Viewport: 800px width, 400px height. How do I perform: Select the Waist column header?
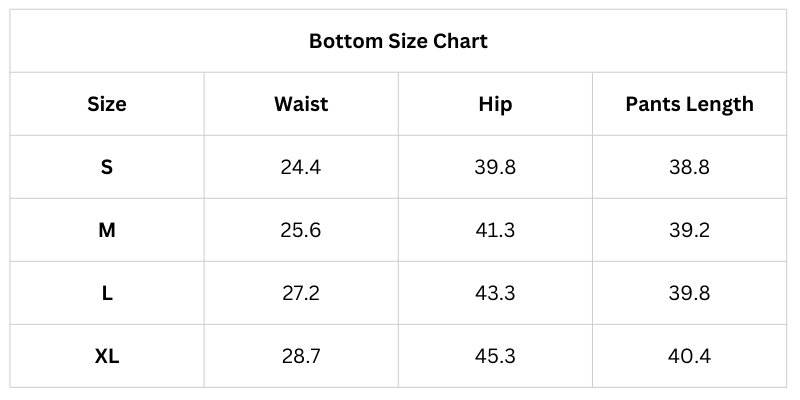[301, 104]
